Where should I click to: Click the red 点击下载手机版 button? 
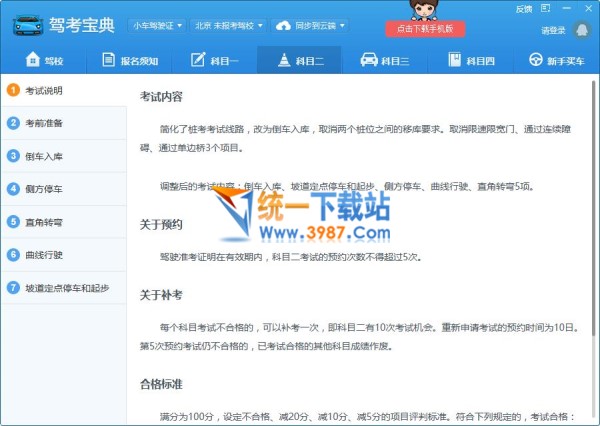pos(425,29)
